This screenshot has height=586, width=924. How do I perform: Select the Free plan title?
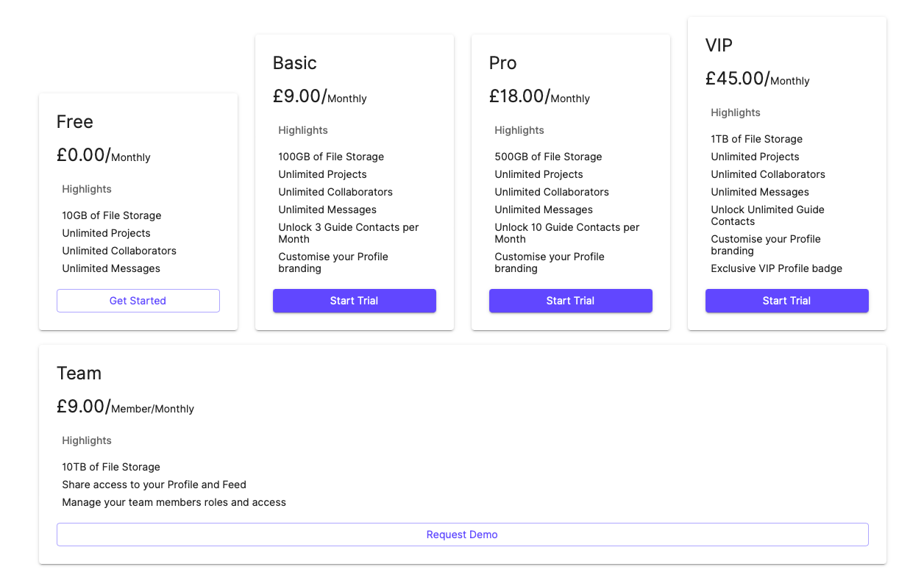pyautogui.click(x=75, y=121)
